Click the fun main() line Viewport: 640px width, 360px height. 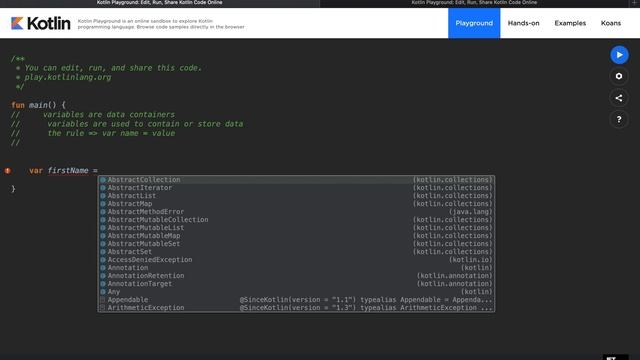38,105
